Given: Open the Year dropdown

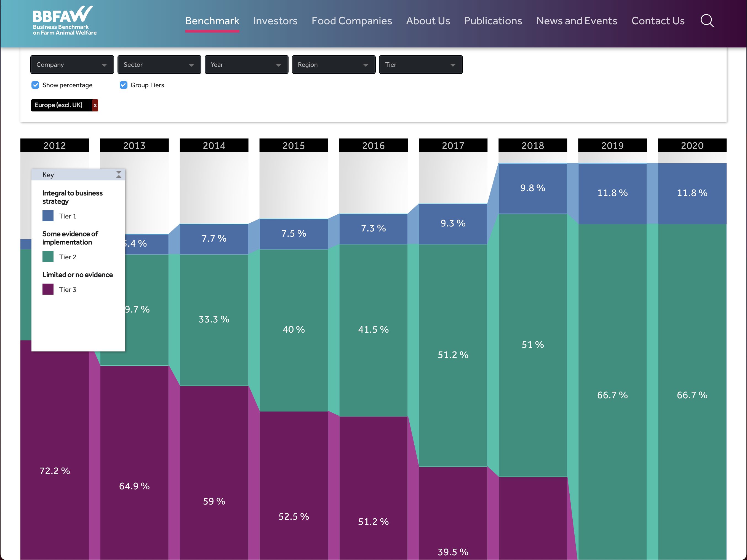Looking at the screenshot, I should [x=246, y=65].
